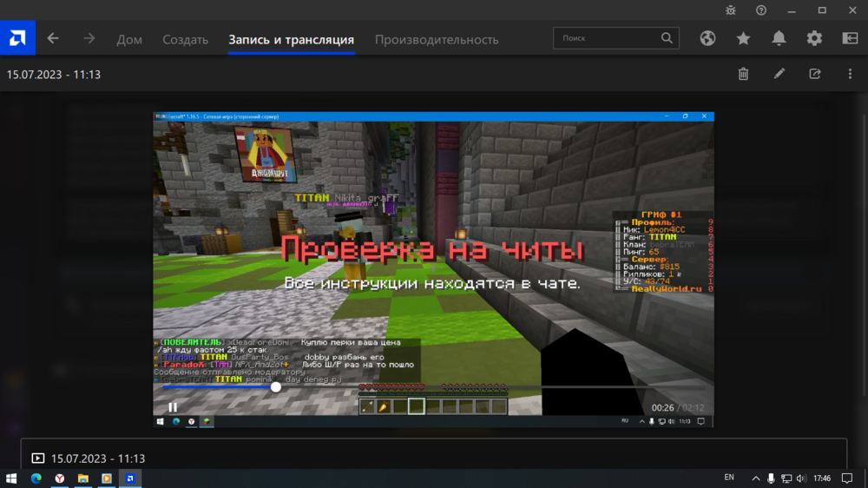The width and height of the screenshot is (868, 488).
Task: Launch Microsoft Edge from taskbar
Action: pos(36,478)
